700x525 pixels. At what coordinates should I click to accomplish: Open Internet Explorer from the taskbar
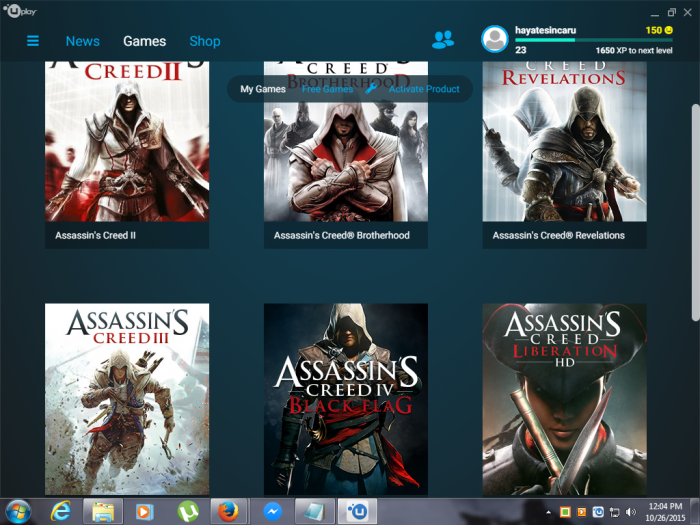pyautogui.click(x=61, y=511)
